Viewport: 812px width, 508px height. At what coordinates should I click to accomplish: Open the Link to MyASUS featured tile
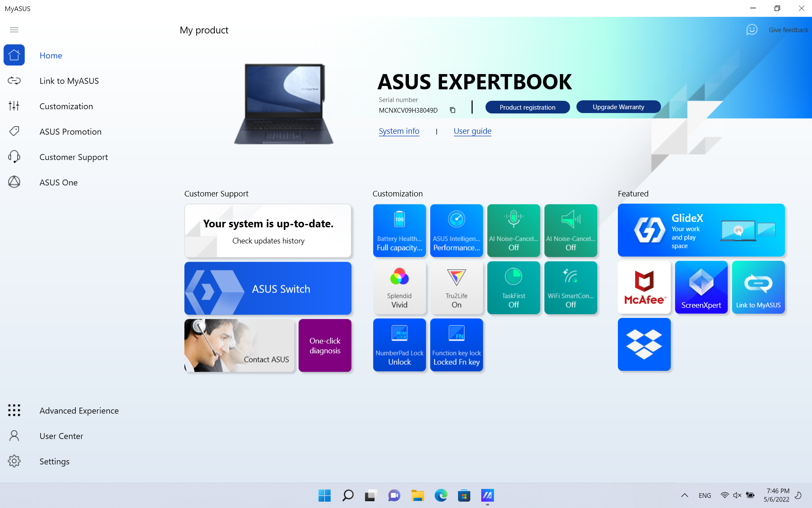pyautogui.click(x=758, y=287)
